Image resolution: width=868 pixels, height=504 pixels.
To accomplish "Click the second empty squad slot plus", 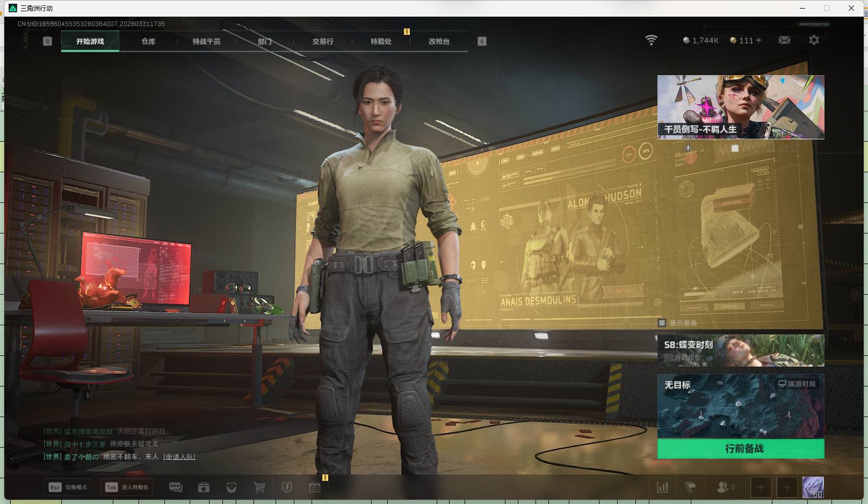I will click(x=787, y=487).
